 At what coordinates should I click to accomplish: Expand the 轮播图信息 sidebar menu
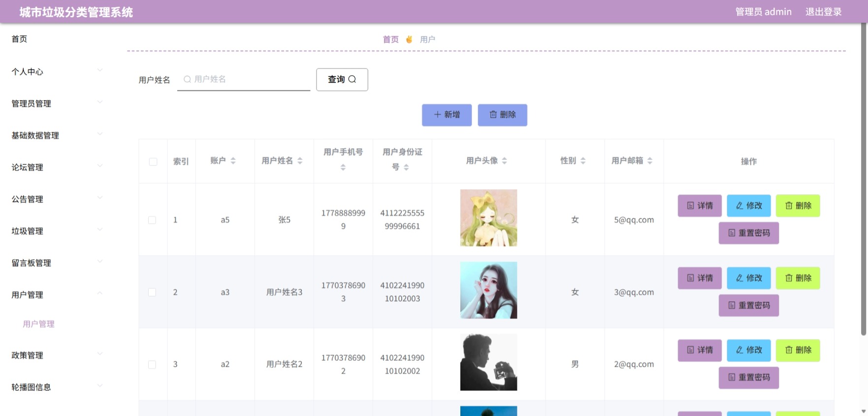pyautogui.click(x=100, y=386)
